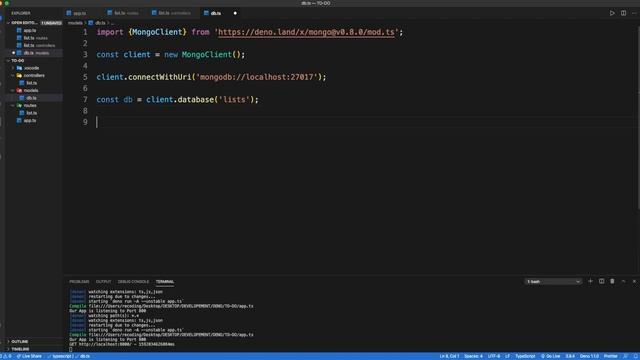The width and height of the screenshot is (640, 360).
Task: Open the Deno Mongo module URL link
Action: click(307, 32)
